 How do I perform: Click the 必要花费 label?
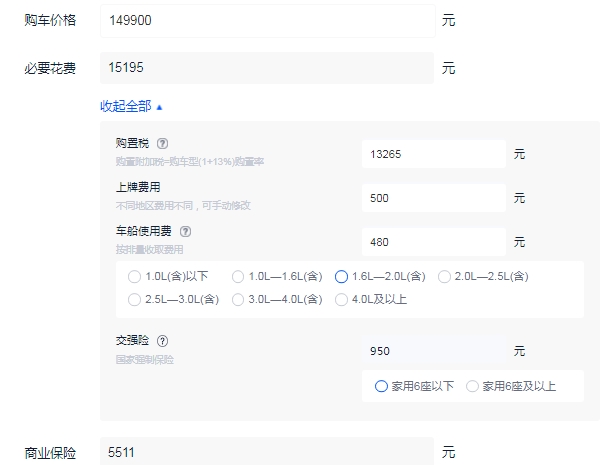[50, 69]
